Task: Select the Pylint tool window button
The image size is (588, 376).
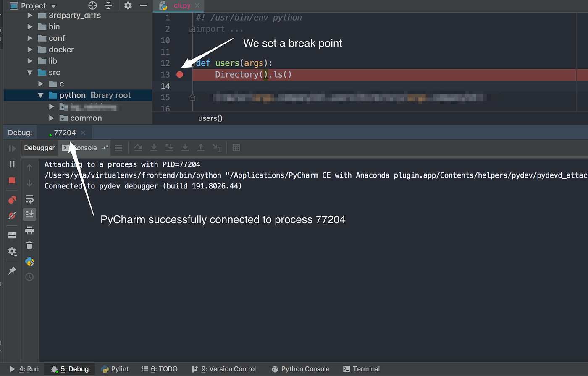Action: click(x=115, y=369)
